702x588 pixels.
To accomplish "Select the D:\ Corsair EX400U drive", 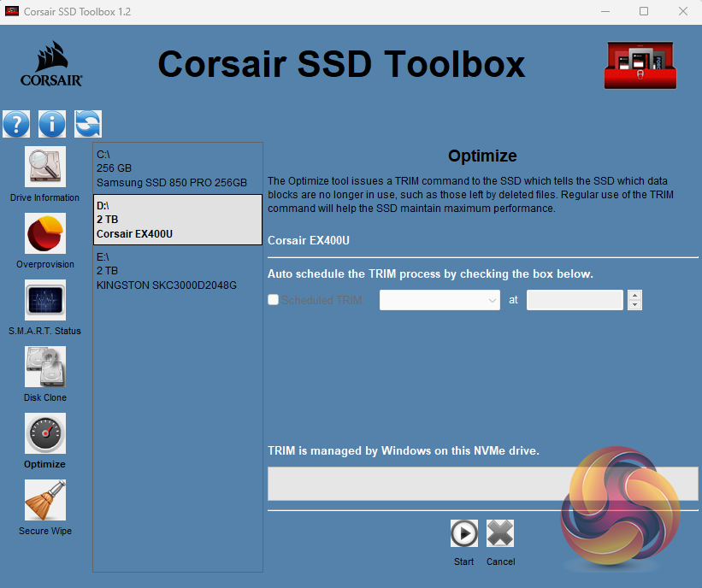I will point(178,220).
